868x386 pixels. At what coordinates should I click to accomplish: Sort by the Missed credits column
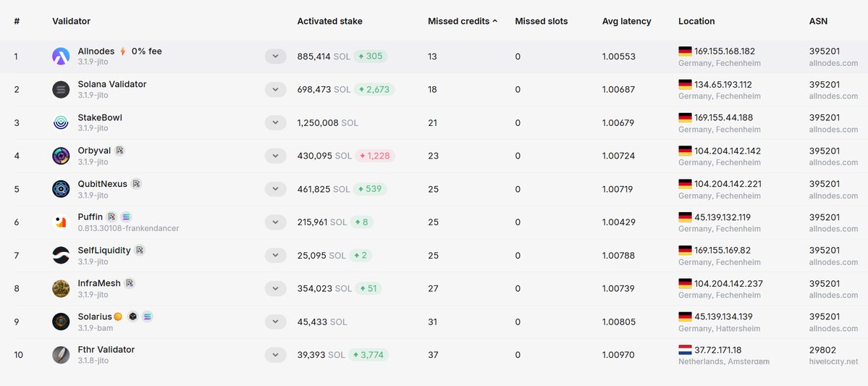pyautogui.click(x=463, y=21)
